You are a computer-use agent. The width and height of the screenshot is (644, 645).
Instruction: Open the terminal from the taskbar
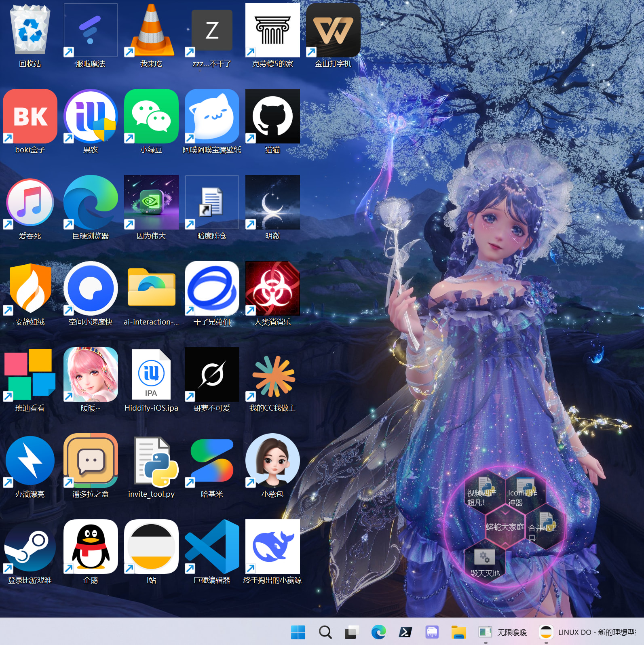[x=405, y=632]
